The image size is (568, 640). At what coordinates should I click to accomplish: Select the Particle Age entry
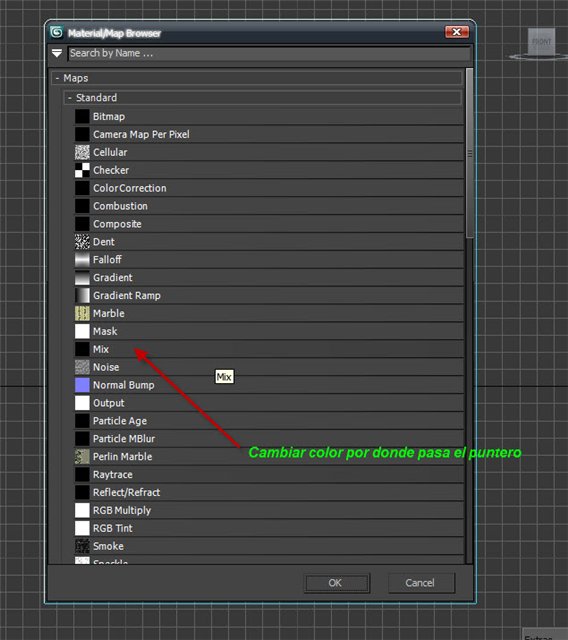coord(269,421)
